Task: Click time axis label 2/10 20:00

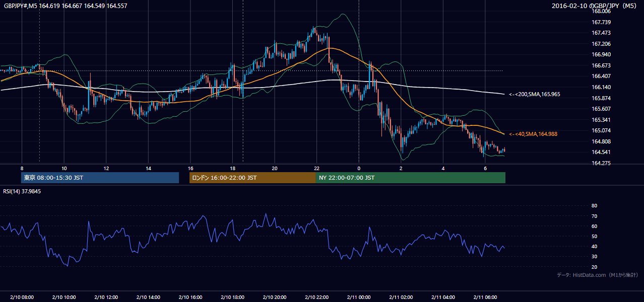Action: pos(275,297)
